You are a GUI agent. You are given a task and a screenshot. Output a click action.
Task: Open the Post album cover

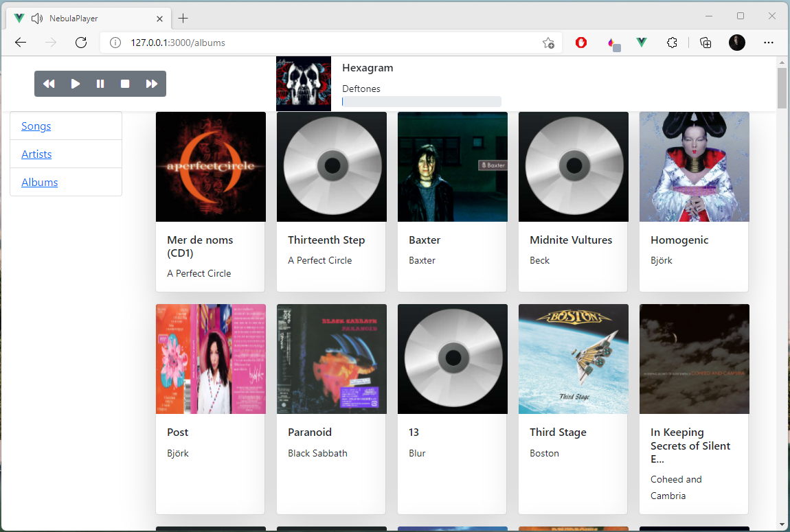coord(211,359)
